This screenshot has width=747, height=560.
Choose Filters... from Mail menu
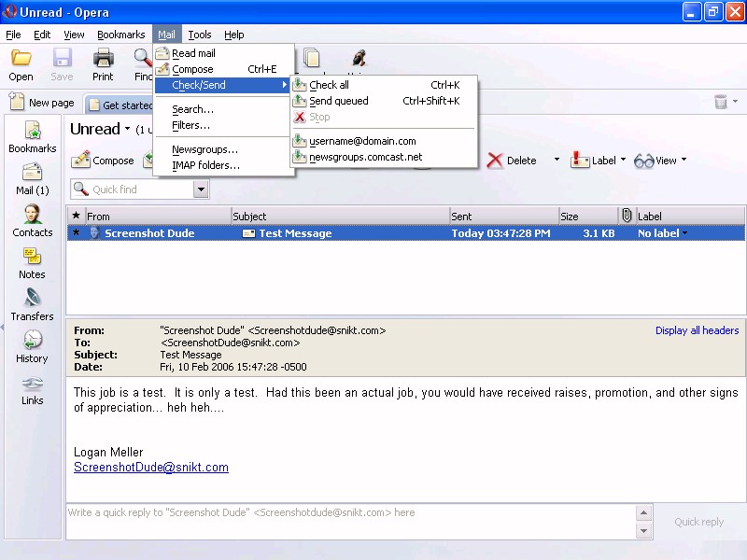[x=224, y=125]
